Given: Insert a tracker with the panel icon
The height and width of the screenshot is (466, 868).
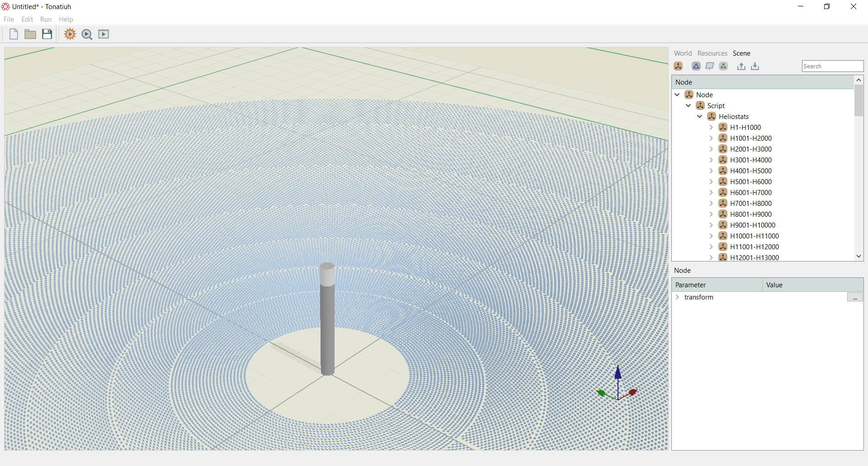Looking at the screenshot, I should (x=710, y=66).
